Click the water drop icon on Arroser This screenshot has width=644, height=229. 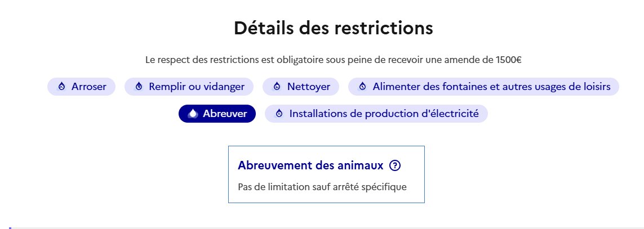pyautogui.click(x=61, y=87)
